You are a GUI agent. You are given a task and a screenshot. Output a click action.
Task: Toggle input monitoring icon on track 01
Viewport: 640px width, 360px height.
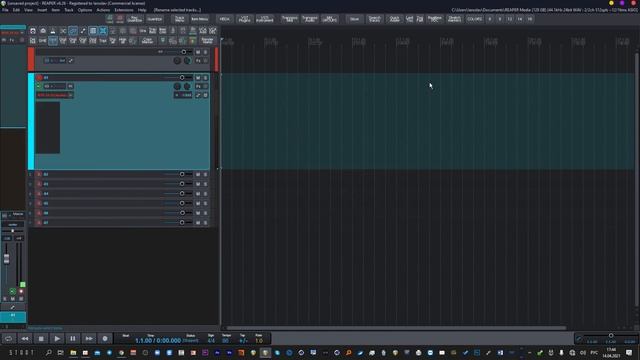39,87
